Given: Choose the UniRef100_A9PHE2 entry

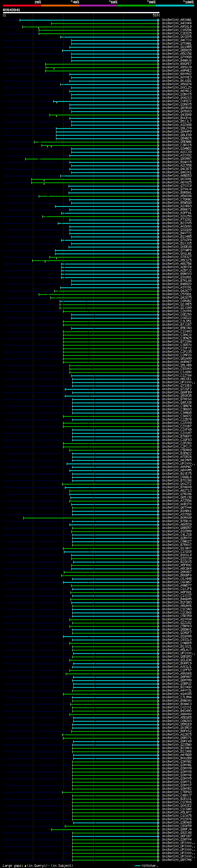Looking at the screenshot, I should (176, 71).
